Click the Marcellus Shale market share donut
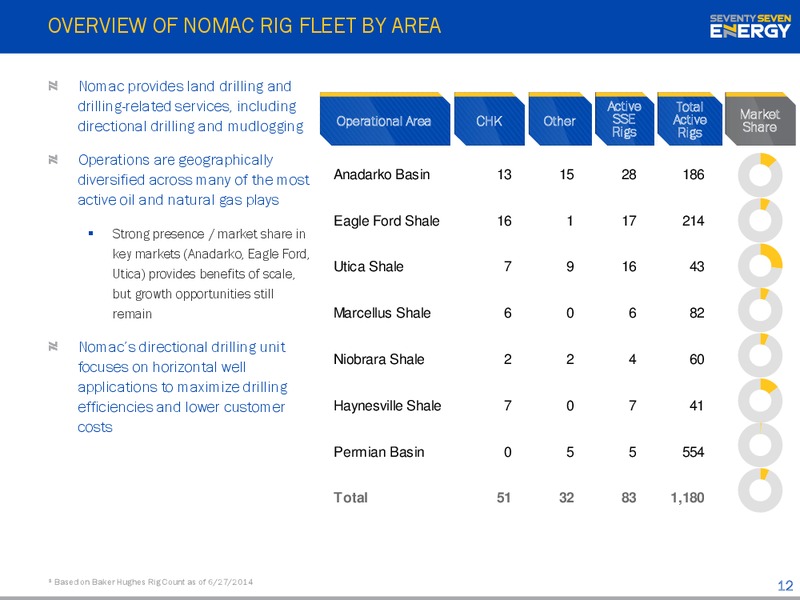 tap(760, 311)
